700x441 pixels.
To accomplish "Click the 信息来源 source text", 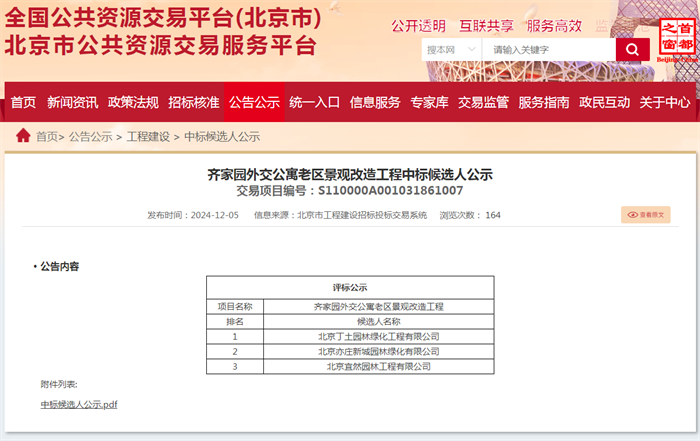I will tap(341, 215).
